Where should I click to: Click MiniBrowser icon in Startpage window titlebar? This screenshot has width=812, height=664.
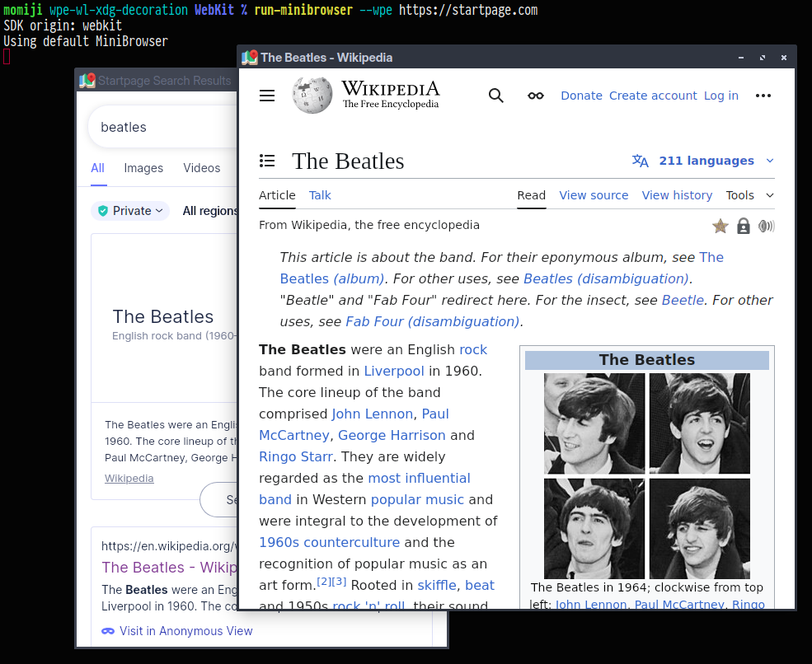point(87,81)
